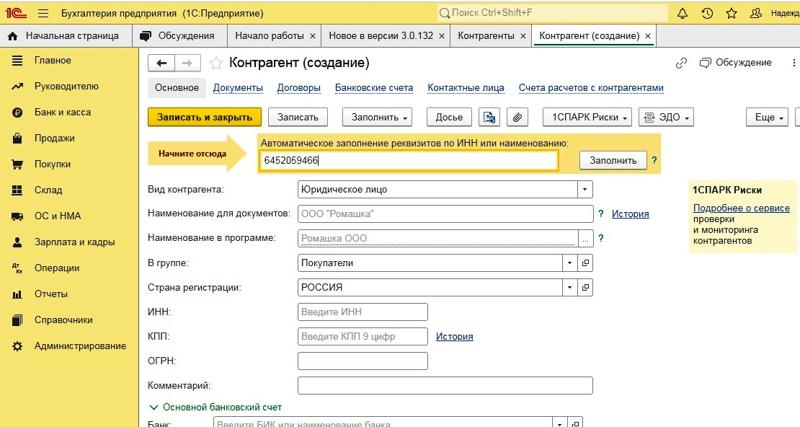Click the Комментарий input field
This screenshot has height=427, width=800.
tap(445, 386)
